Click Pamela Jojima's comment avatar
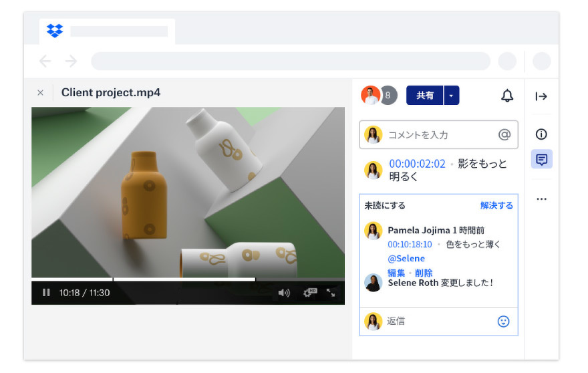 (373, 231)
